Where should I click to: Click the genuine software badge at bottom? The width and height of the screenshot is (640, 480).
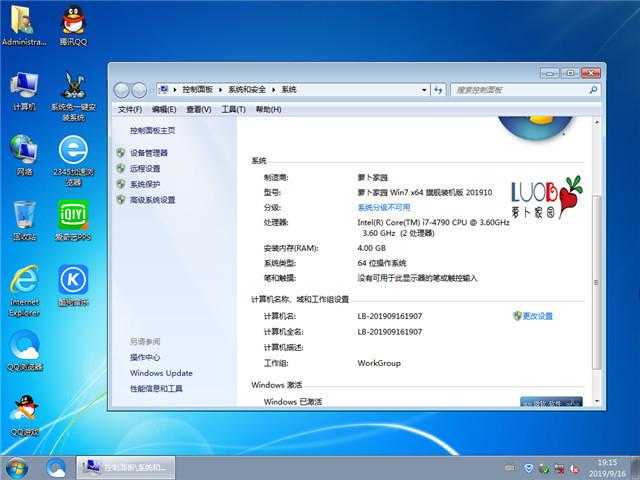(551, 402)
